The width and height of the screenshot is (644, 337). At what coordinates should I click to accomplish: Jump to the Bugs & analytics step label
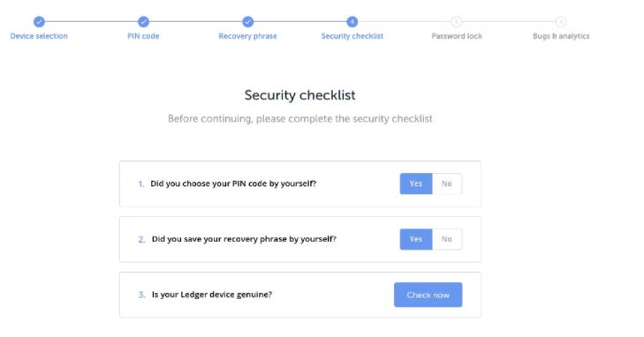click(561, 36)
